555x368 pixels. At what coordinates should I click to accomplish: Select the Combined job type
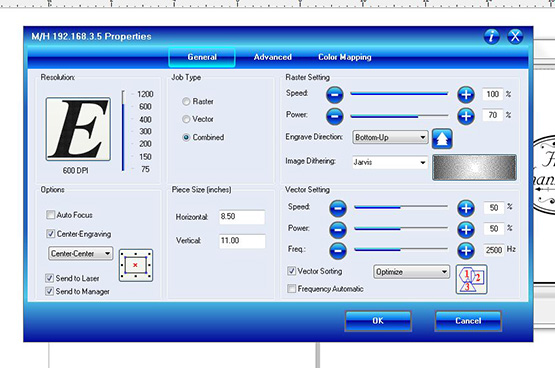click(x=186, y=137)
